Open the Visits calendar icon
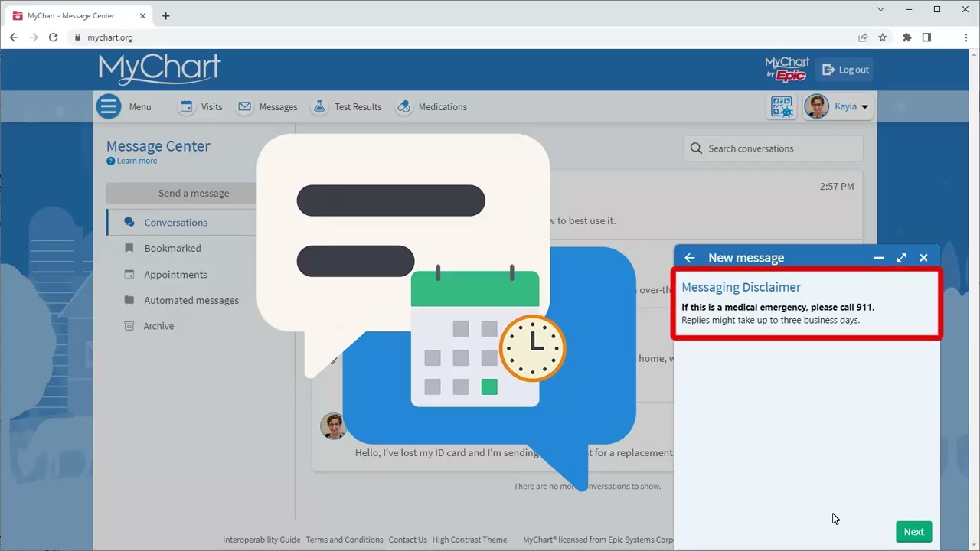 tap(187, 106)
